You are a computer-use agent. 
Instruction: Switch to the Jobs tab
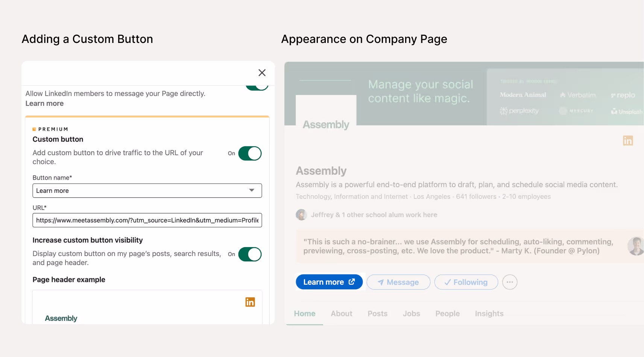tap(412, 314)
